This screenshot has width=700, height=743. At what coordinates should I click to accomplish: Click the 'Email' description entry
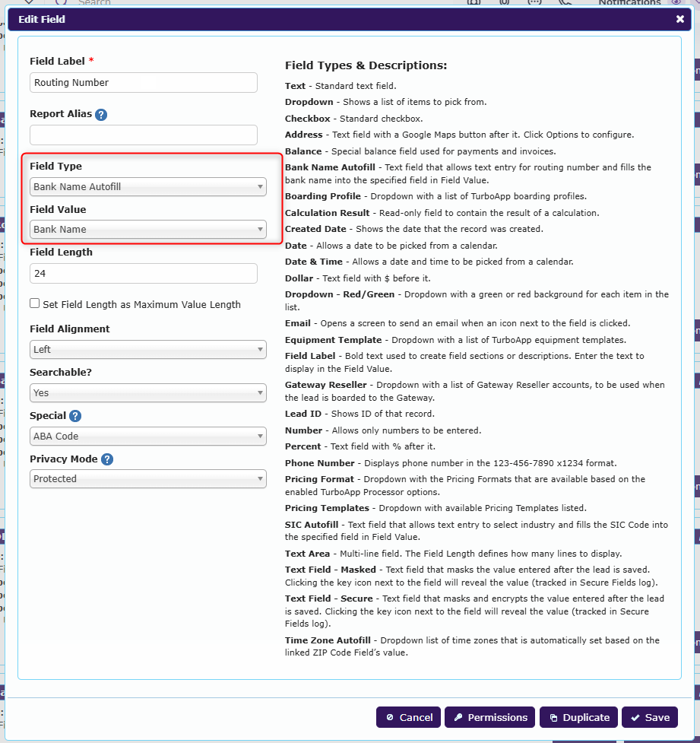458,324
